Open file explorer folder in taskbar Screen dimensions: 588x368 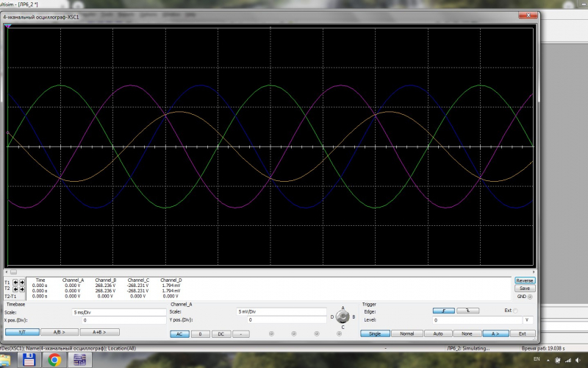point(5,360)
